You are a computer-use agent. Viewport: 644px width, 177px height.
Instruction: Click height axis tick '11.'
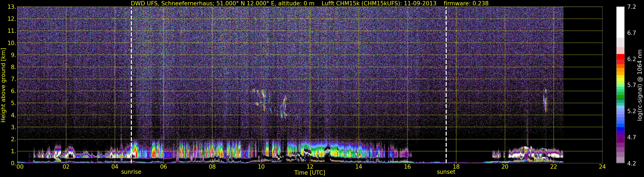(12, 31)
